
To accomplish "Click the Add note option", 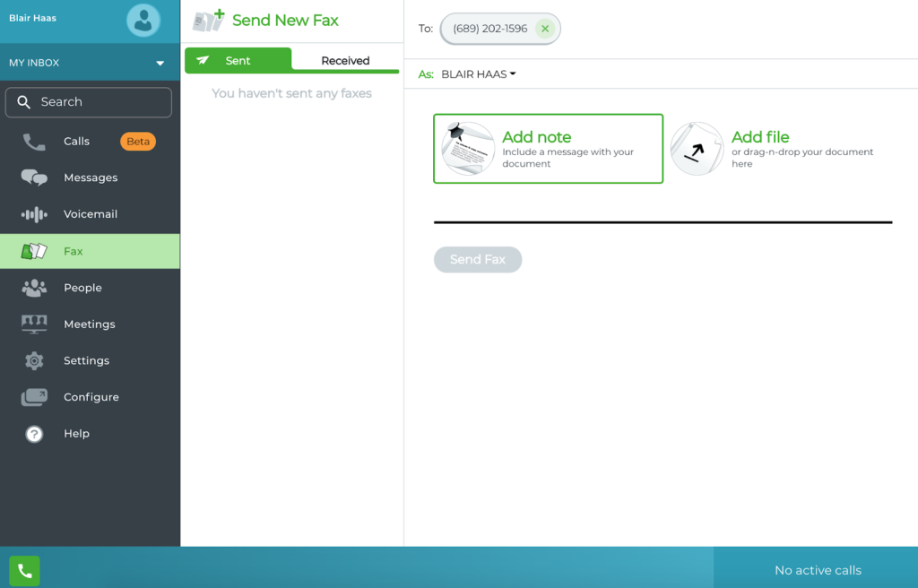I will pyautogui.click(x=548, y=149).
